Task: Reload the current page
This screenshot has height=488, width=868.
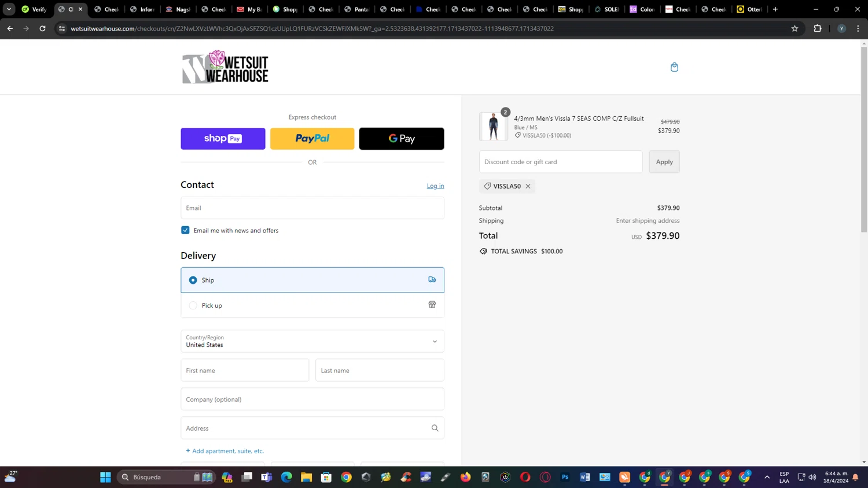Action: click(x=42, y=28)
